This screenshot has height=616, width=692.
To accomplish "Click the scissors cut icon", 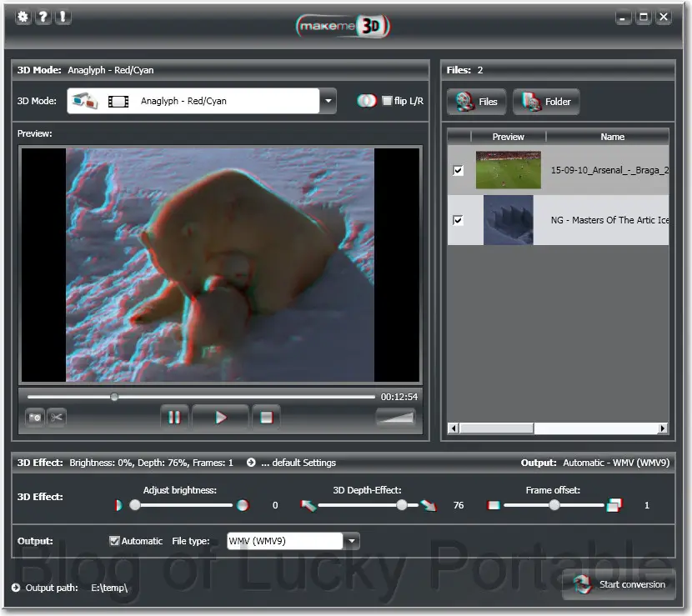I will click(x=57, y=418).
